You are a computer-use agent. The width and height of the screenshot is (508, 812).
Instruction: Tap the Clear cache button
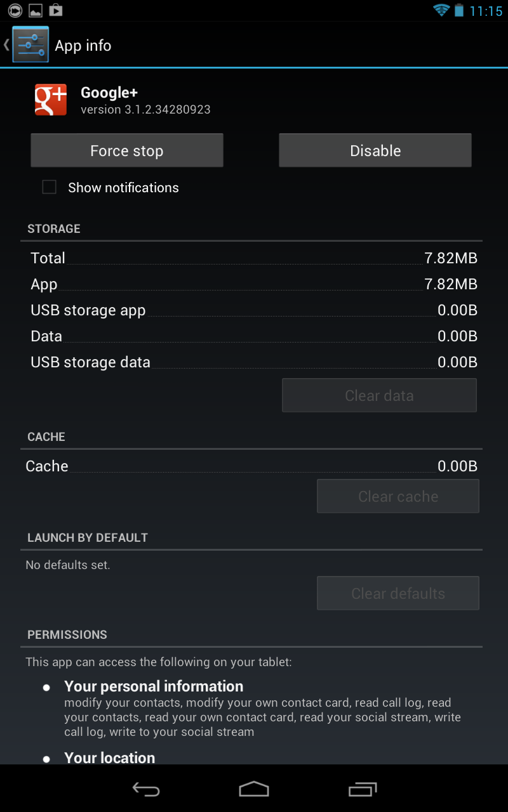pyautogui.click(x=398, y=496)
